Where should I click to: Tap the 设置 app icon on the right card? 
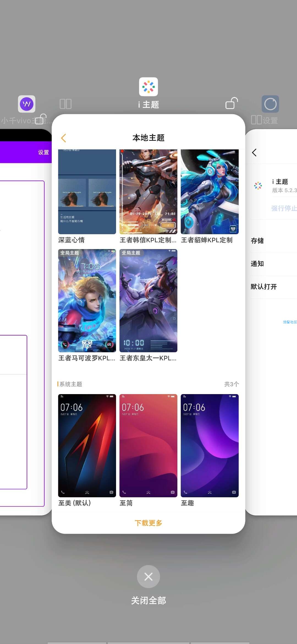click(270, 104)
